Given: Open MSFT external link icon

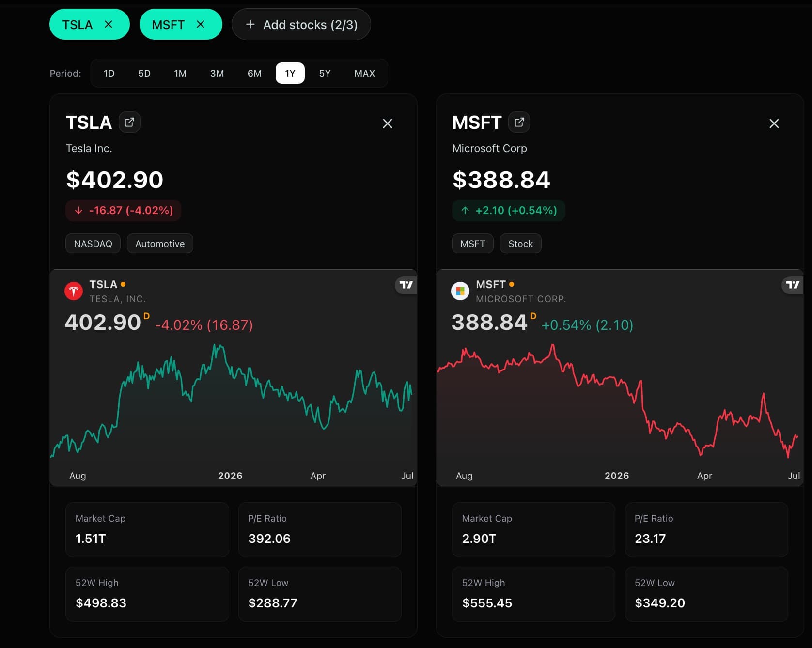Looking at the screenshot, I should (x=519, y=122).
